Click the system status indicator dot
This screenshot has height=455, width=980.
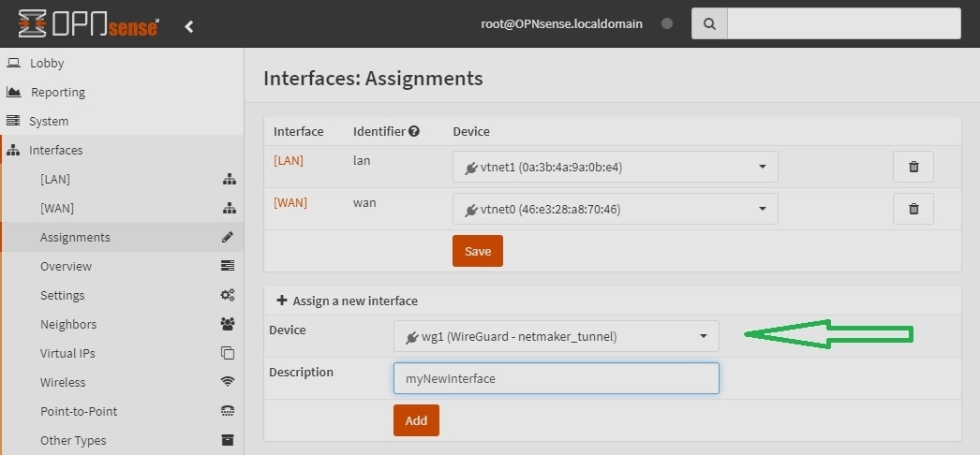[x=667, y=24]
